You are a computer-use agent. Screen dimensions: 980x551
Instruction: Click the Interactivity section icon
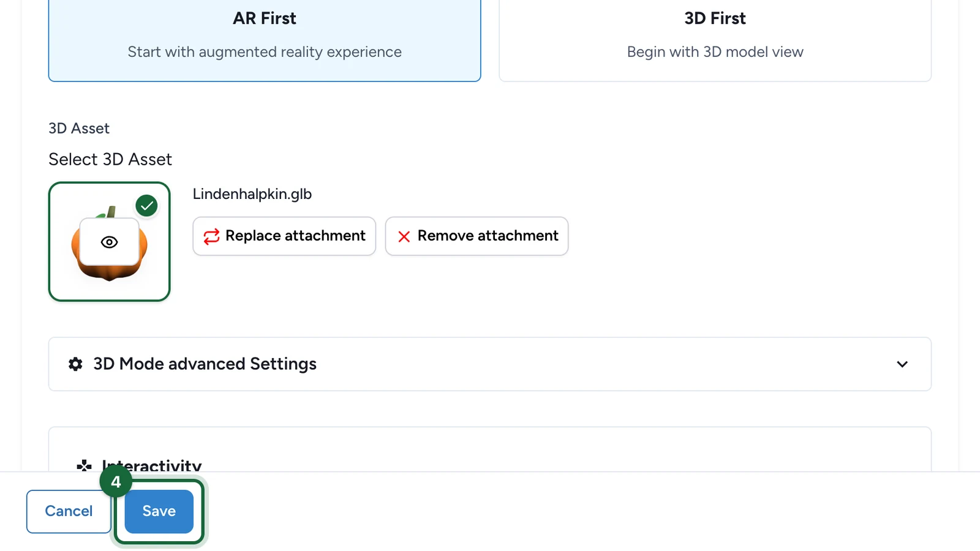coord(84,466)
